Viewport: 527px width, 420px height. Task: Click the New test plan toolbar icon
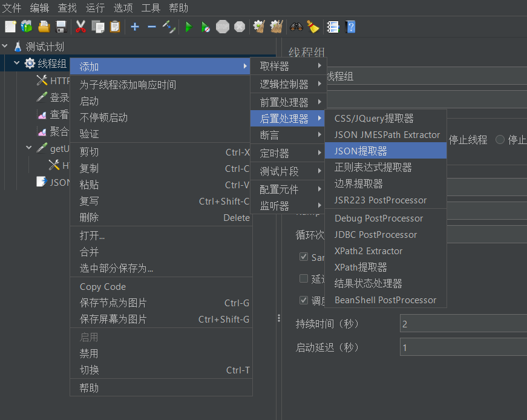[10, 27]
